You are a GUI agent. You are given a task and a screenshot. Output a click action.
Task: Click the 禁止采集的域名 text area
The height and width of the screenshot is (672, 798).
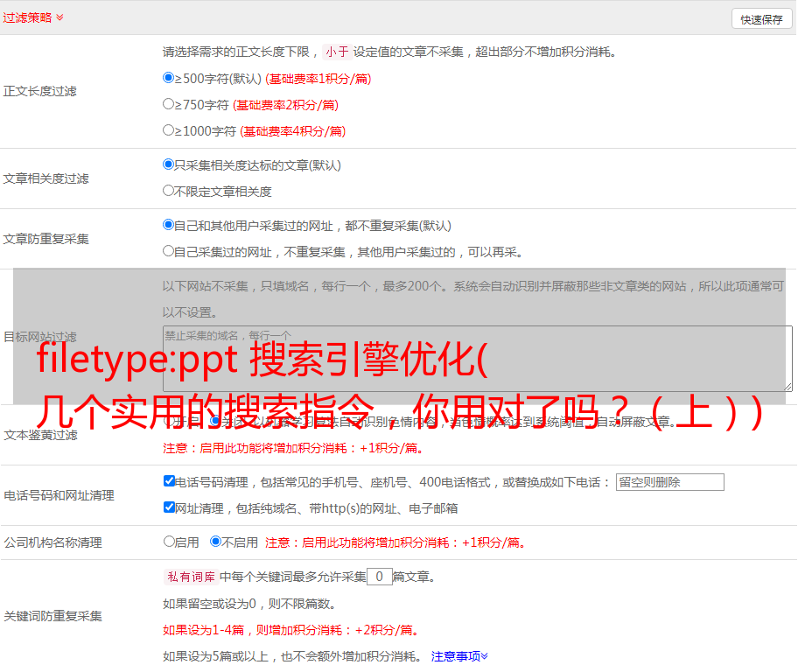(477, 359)
